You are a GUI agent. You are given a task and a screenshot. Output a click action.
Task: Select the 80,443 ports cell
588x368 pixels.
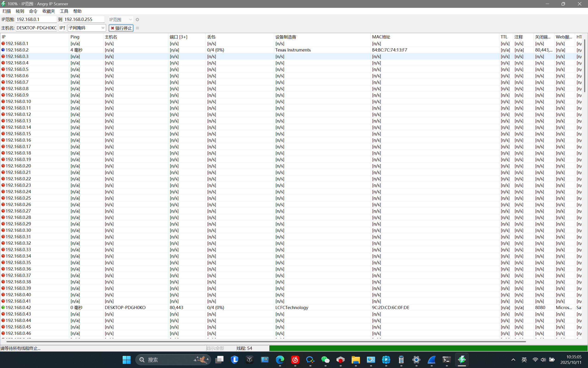pyautogui.click(x=176, y=308)
